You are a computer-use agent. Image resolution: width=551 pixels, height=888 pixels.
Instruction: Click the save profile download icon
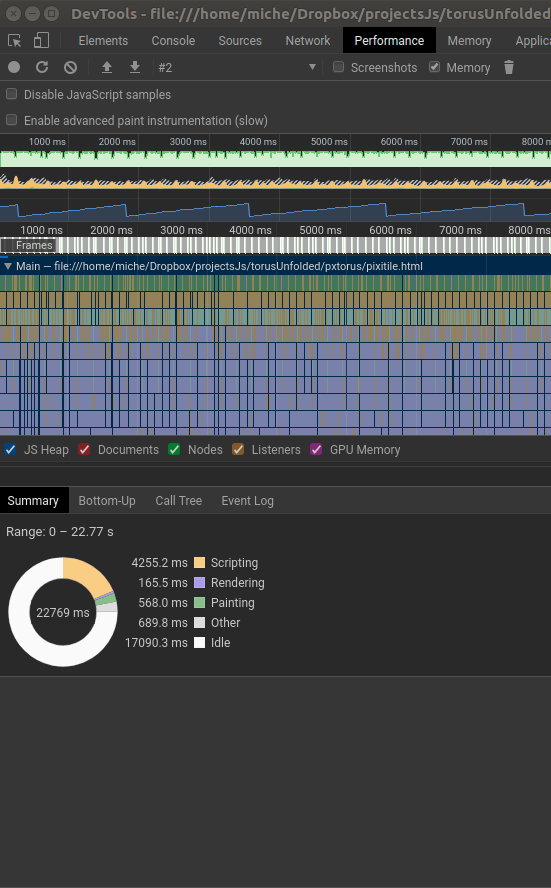coord(135,67)
